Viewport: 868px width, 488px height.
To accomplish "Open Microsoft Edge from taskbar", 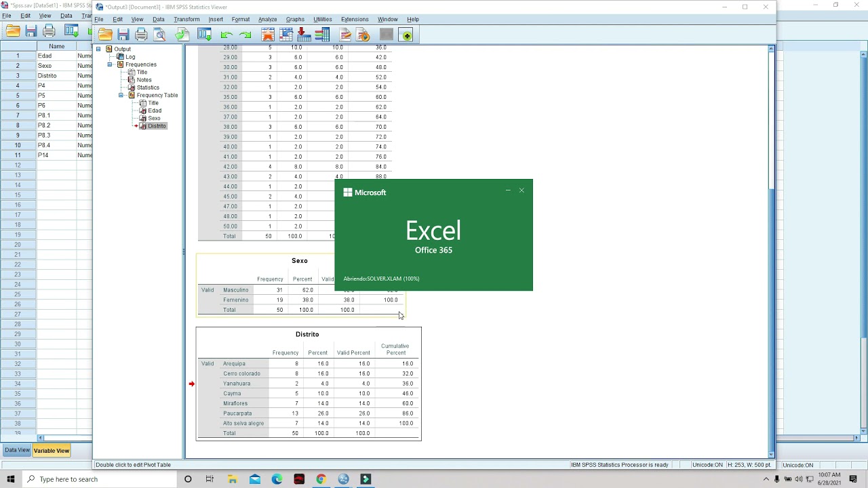I will pyautogui.click(x=277, y=479).
